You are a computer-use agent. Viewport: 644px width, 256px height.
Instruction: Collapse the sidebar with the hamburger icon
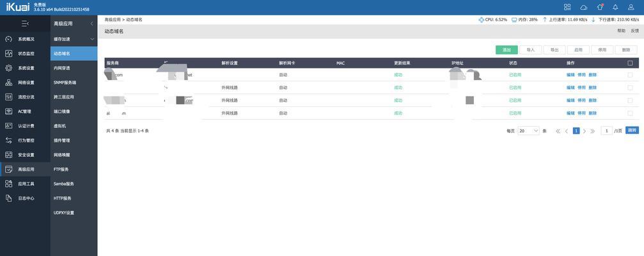25,24
